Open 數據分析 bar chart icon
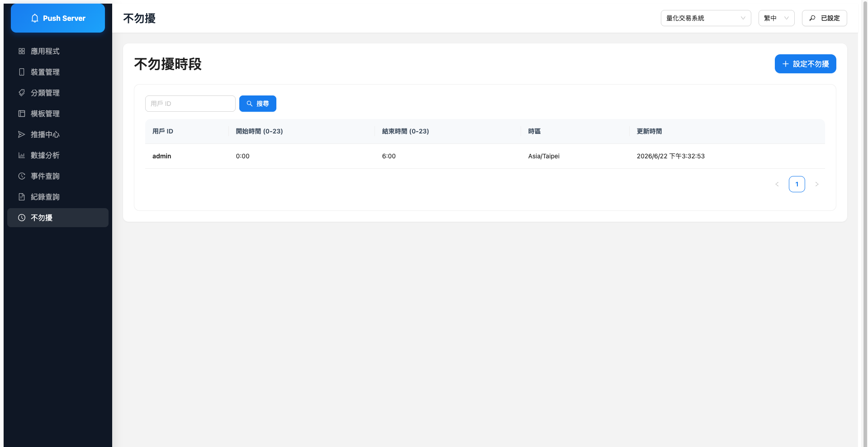The height and width of the screenshot is (447, 868). (x=22, y=155)
